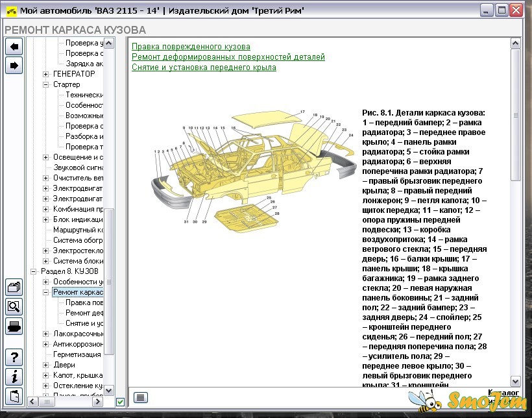Image resolution: width=532 pixels, height=418 pixels.
Task: Expand the Блок индикации tree node
Action: coord(46,219)
